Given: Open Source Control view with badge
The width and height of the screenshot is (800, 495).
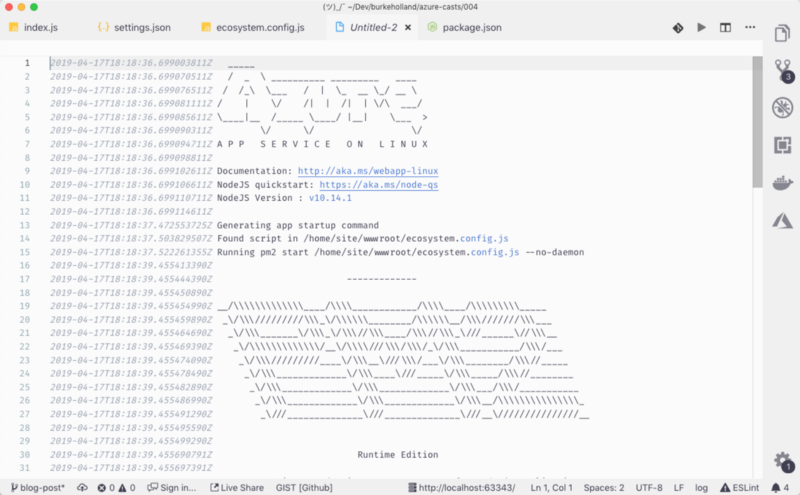Looking at the screenshot, I should tap(783, 71).
